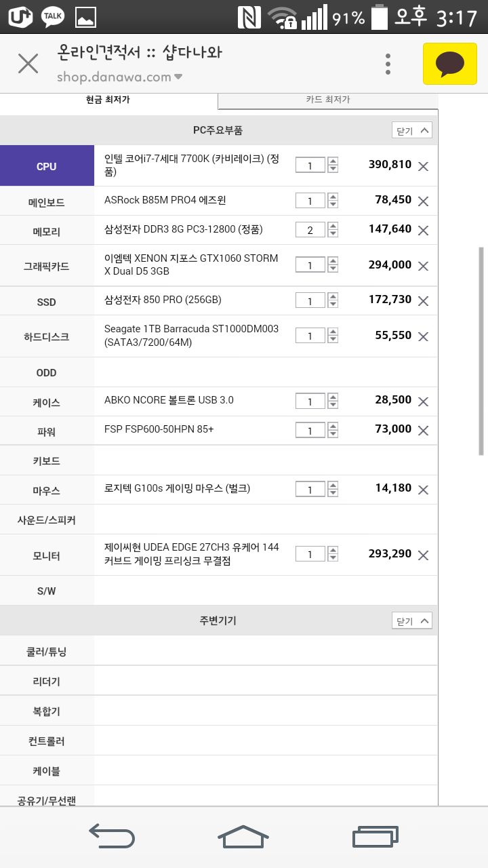The image size is (488, 868).
Task: Open the three-dot browser menu
Action: tap(388, 64)
